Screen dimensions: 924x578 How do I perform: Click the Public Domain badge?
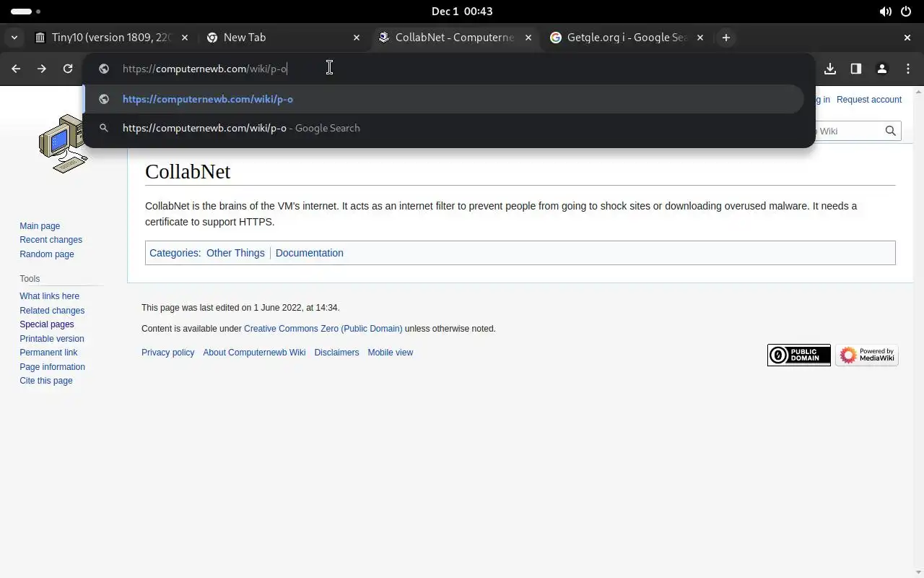799,355
